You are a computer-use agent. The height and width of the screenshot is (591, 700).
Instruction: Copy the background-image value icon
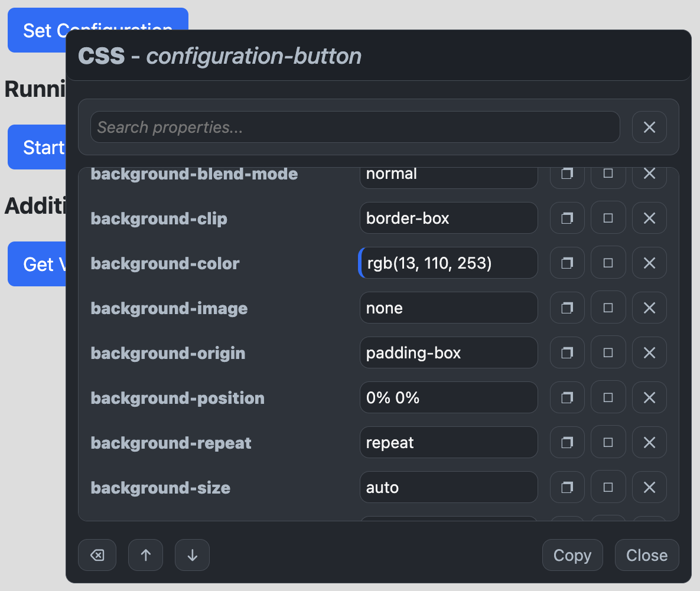point(567,308)
